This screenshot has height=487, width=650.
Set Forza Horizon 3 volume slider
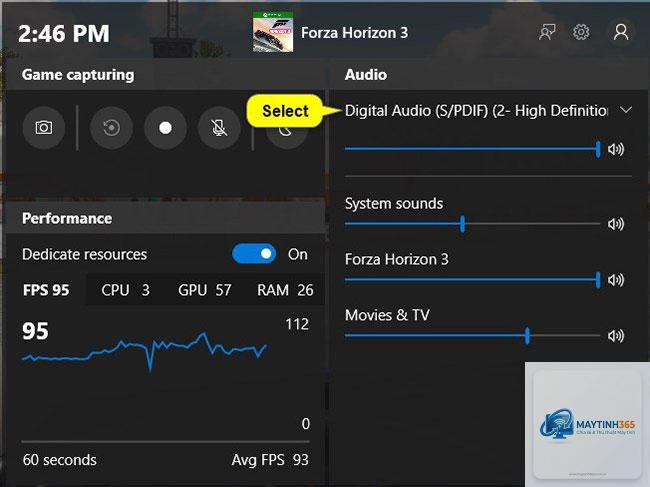pyautogui.click(x=473, y=280)
